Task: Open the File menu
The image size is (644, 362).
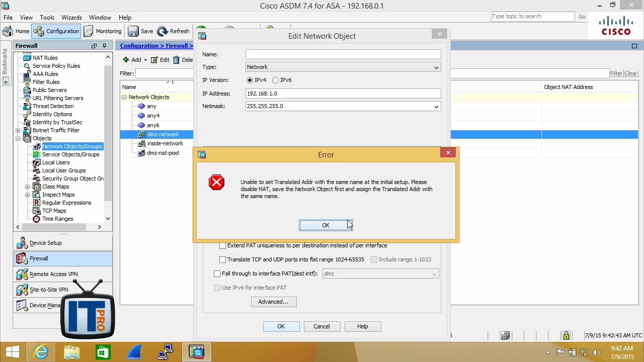Action: pos(8,17)
